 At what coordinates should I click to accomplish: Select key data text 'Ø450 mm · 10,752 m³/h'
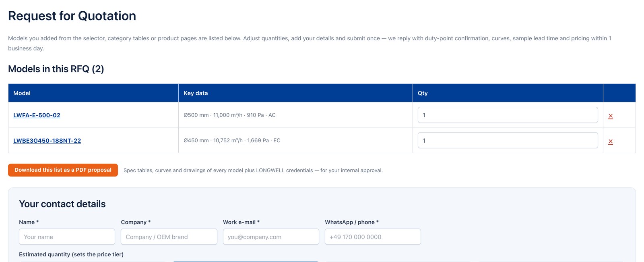pyautogui.click(x=213, y=141)
